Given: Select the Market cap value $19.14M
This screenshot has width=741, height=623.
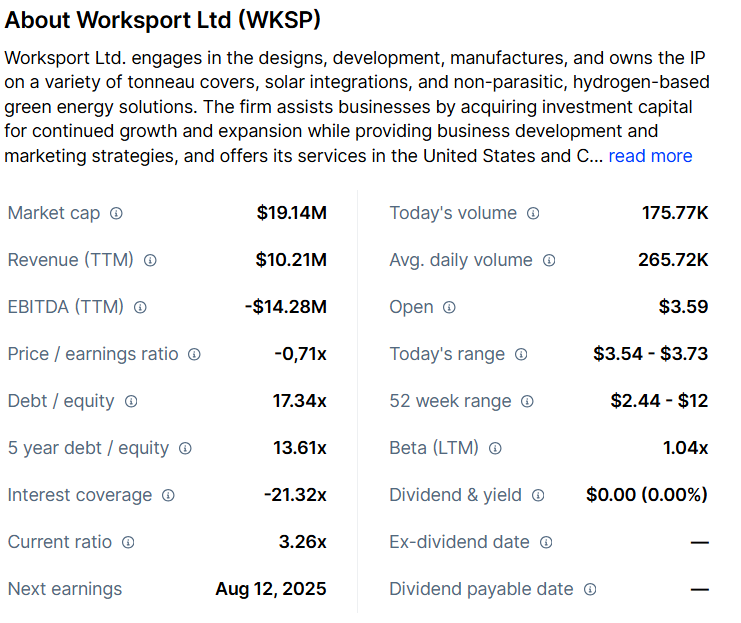Looking at the screenshot, I should pyautogui.click(x=292, y=213).
